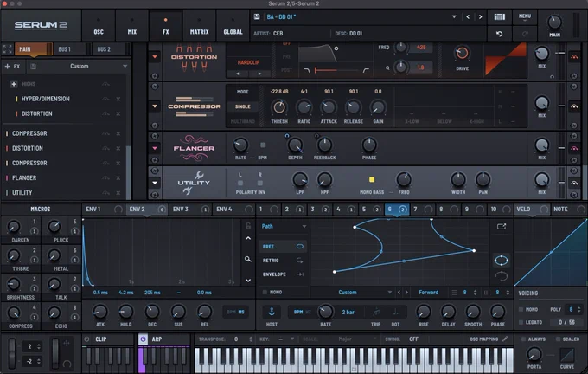Select the BUS 1 tab
Image resolution: width=588 pixels, height=374 pixels.
coord(73,49)
